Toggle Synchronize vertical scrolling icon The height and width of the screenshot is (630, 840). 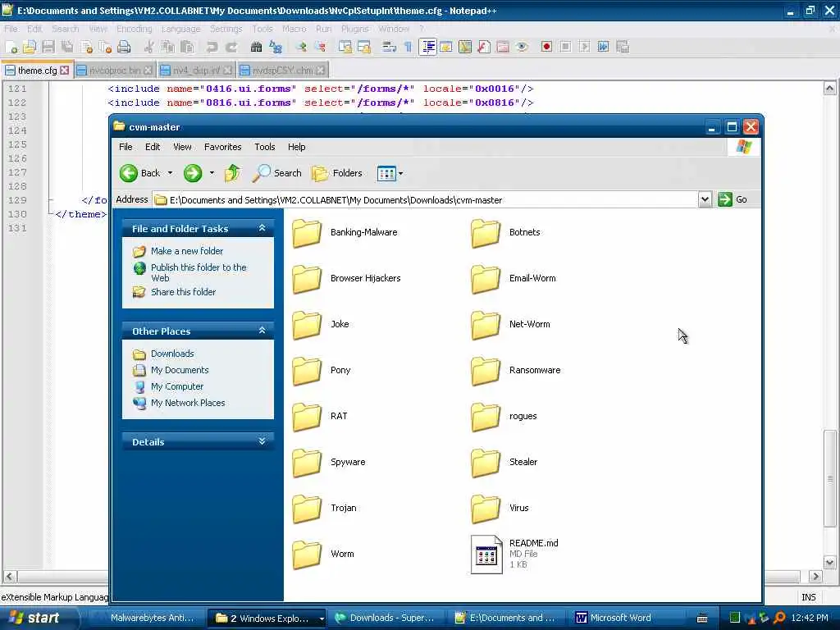pos(345,47)
